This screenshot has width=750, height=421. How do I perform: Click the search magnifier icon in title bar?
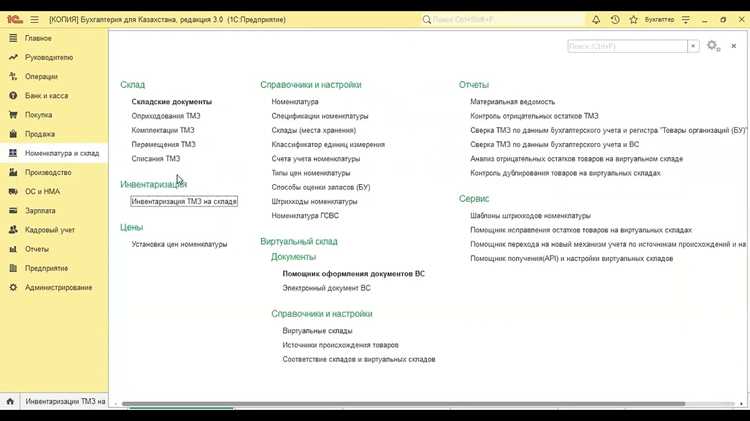tap(427, 20)
